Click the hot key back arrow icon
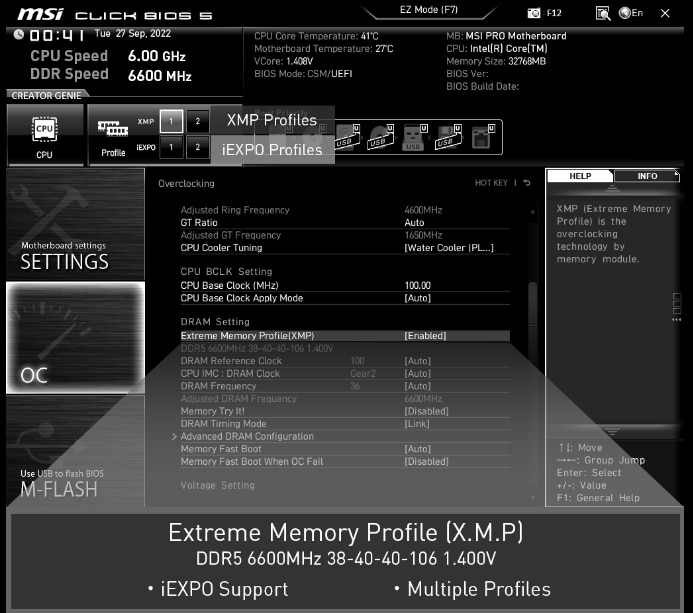Screen dimensions: 693x613 tap(527, 183)
